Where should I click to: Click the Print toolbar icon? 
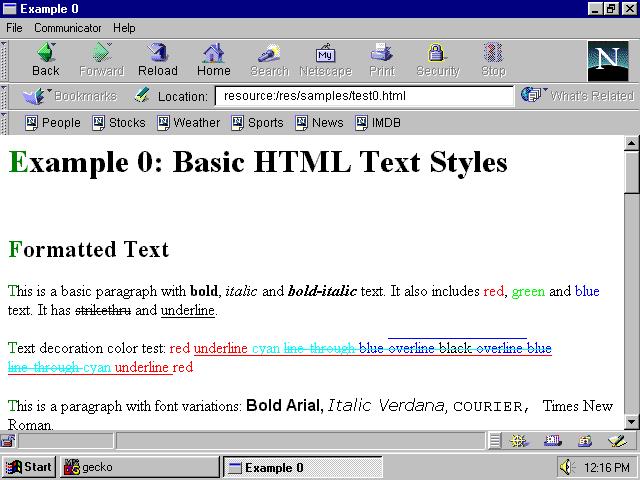pos(381,60)
